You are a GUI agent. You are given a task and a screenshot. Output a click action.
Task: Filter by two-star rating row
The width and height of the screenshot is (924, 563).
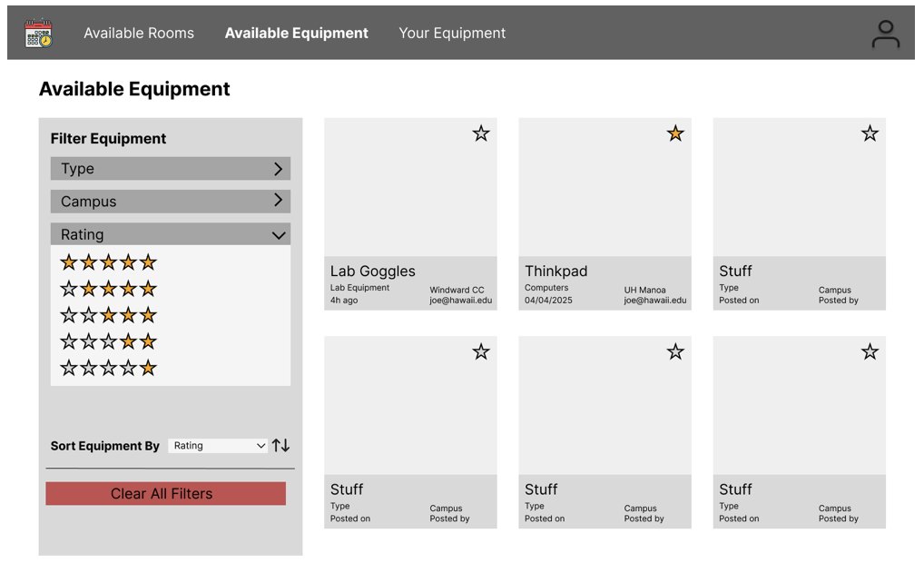coord(109,341)
